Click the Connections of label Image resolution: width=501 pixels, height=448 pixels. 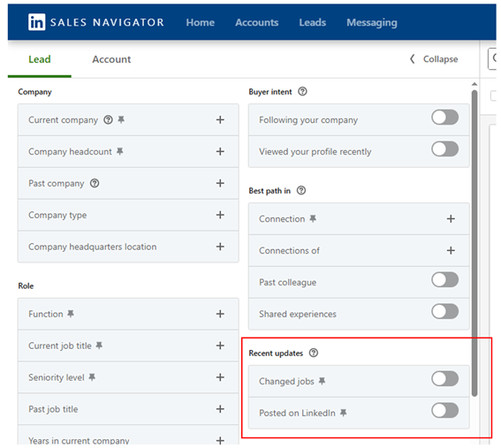[x=289, y=251]
